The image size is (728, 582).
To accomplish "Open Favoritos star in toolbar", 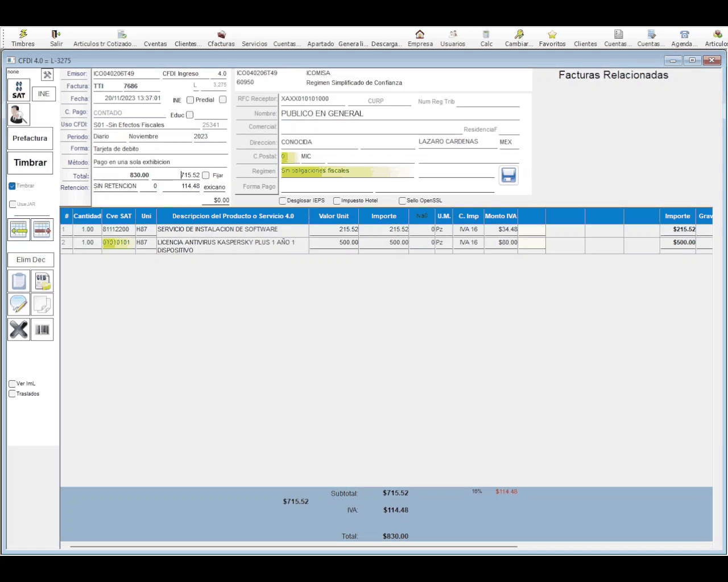I will coord(552,38).
